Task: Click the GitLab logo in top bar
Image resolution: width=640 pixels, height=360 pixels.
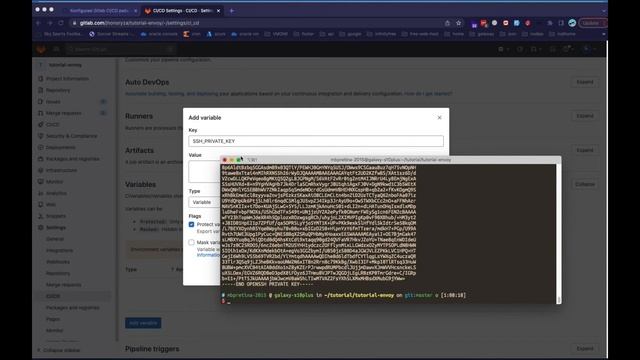Action: [41, 49]
